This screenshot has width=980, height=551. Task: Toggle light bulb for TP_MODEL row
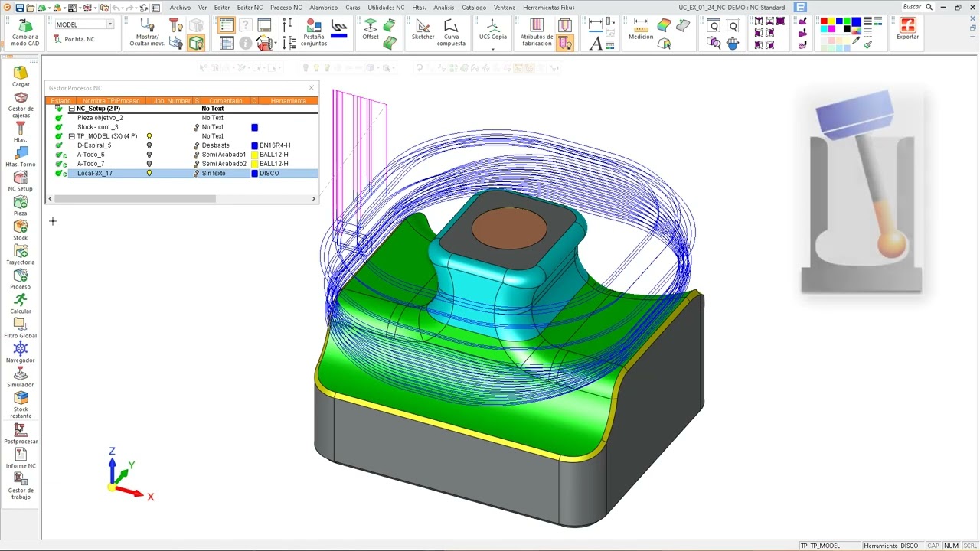pos(149,136)
